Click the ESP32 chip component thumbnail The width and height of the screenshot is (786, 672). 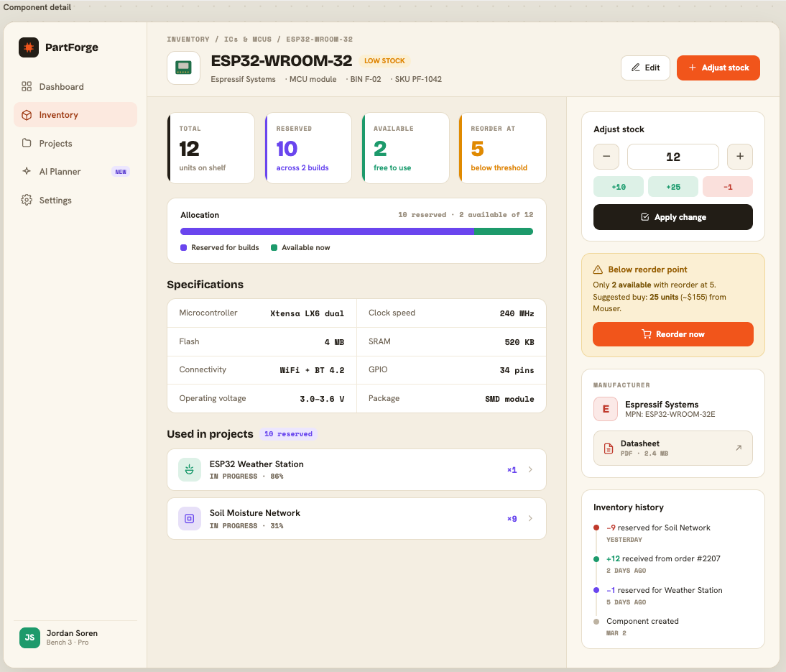(183, 68)
